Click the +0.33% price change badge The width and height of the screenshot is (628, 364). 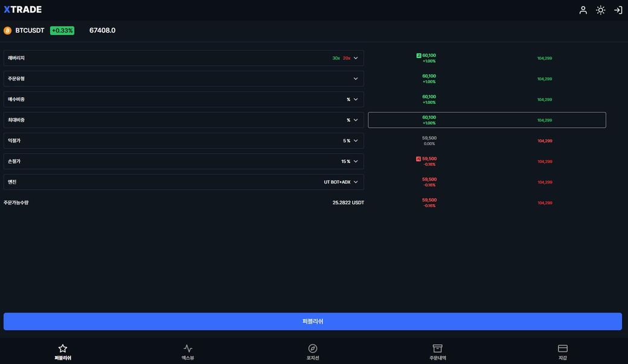point(62,30)
